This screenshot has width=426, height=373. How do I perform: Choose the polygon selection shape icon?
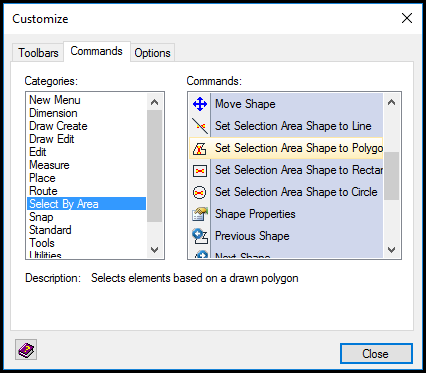tap(200, 148)
